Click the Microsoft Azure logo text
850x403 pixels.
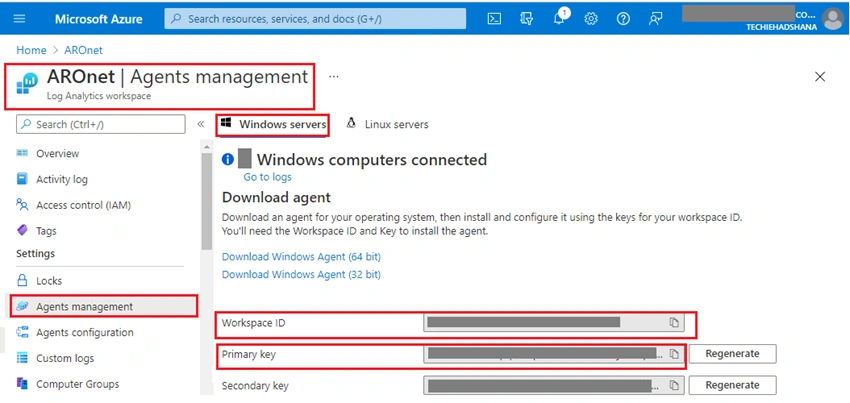pos(99,19)
